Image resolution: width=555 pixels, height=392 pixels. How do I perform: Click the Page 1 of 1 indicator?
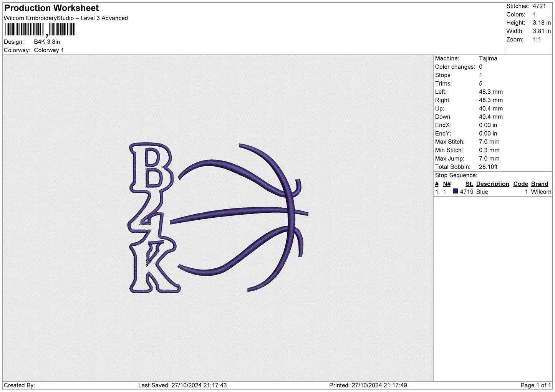(535, 385)
